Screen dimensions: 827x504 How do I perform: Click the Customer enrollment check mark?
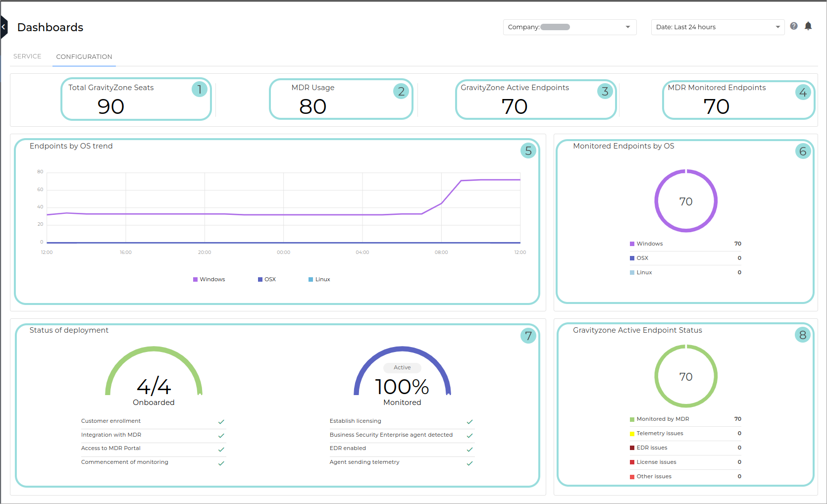(221, 422)
